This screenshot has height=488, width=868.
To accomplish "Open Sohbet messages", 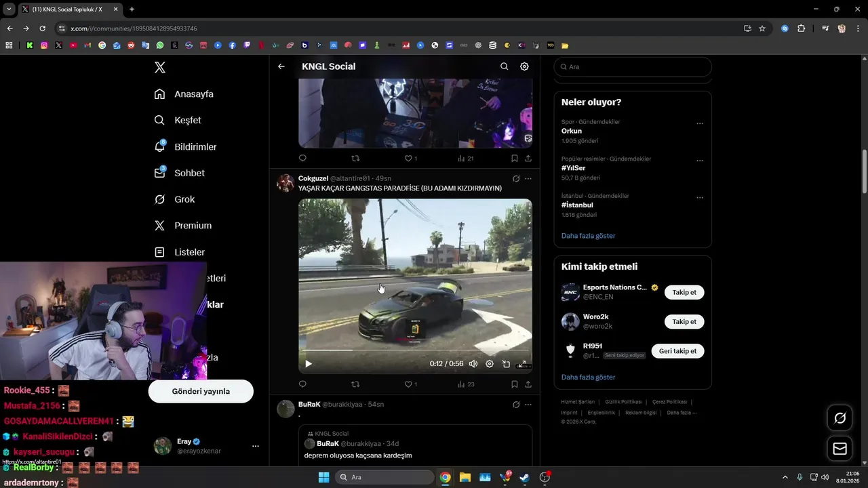I will point(180,173).
